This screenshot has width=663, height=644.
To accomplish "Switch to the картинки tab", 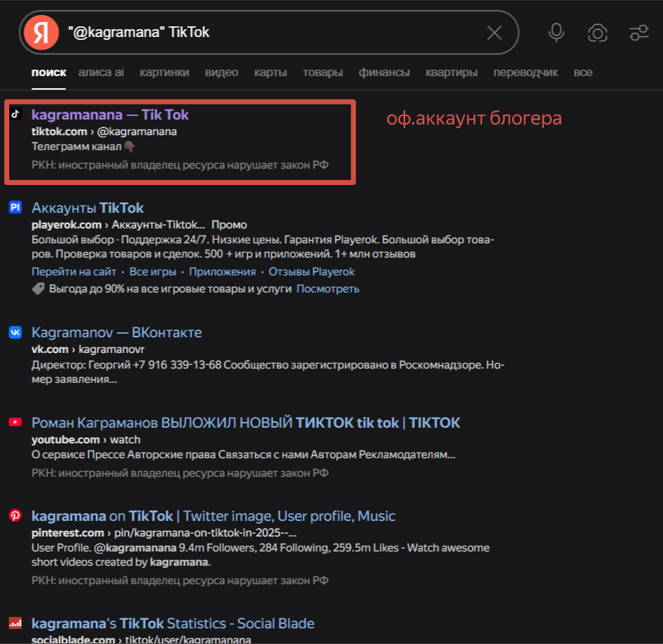I will (164, 73).
